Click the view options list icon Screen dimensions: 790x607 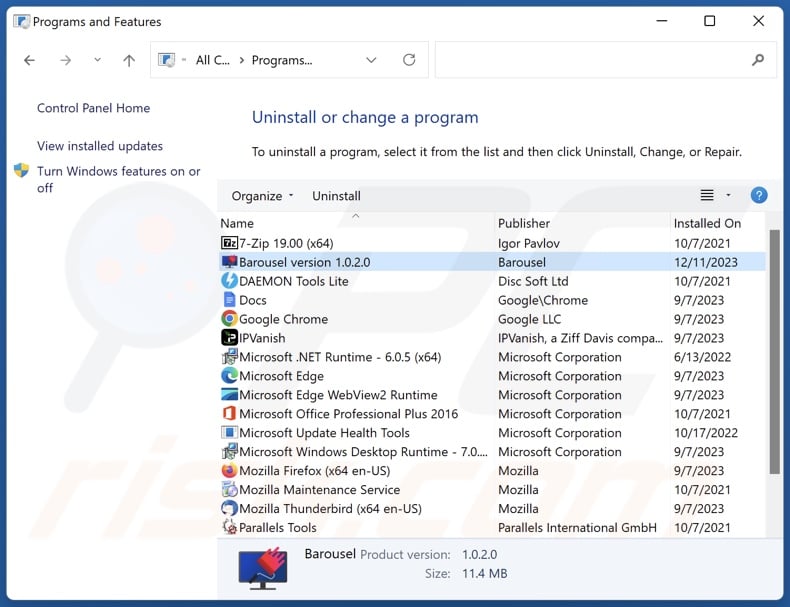coord(707,195)
